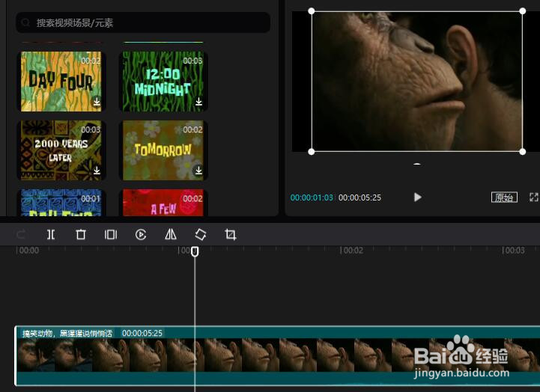Download the 2000 YEARS LATER clip
This screenshot has height=392, width=540.
tap(97, 171)
